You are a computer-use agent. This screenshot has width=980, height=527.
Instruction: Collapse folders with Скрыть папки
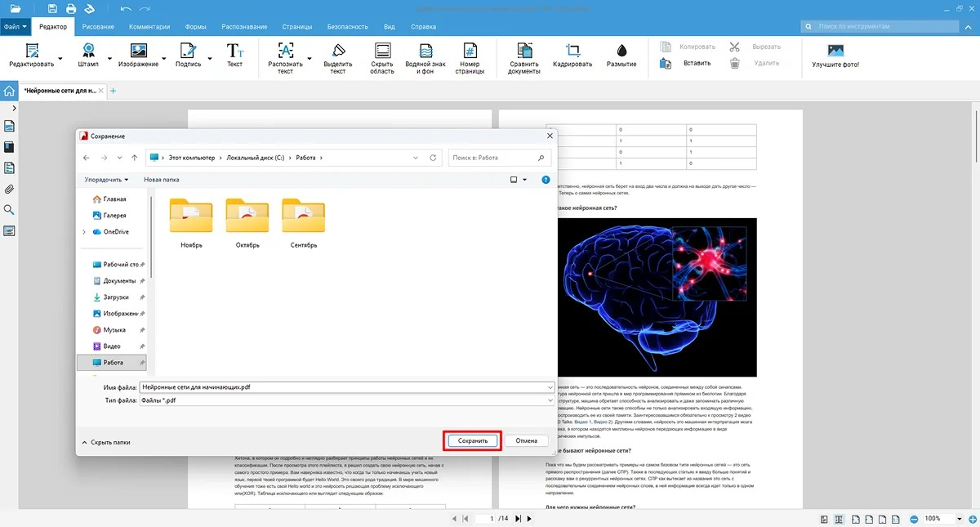pyautogui.click(x=106, y=442)
